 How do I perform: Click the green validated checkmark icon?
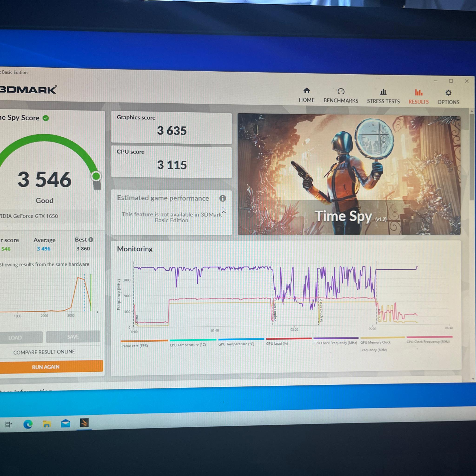[x=46, y=118]
